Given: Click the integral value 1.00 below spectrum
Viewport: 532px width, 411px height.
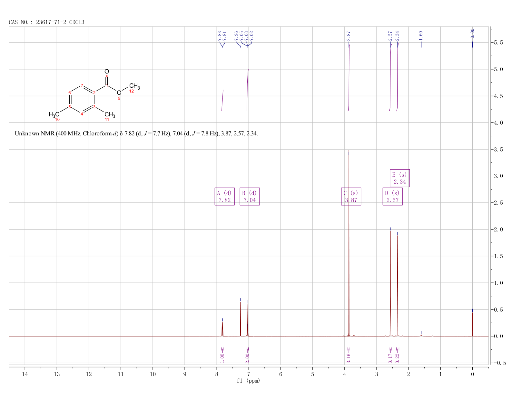Looking at the screenshot, I should [222, 358].
